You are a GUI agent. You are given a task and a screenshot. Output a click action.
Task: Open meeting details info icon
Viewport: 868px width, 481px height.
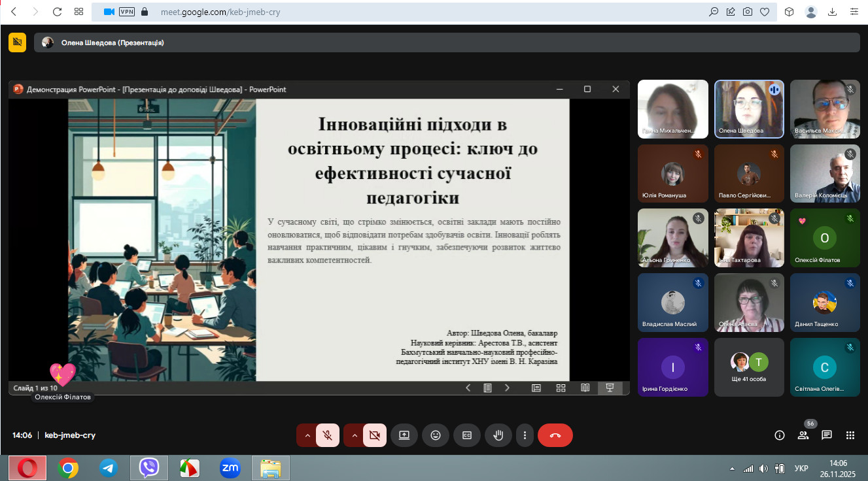point(779,435)
